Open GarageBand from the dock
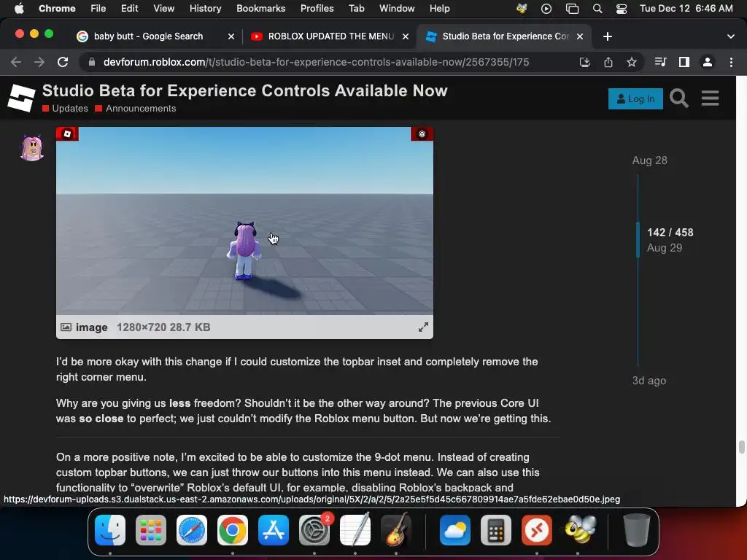Image resolution: width=747 pixels, height=560 pixels. (396, 529)
